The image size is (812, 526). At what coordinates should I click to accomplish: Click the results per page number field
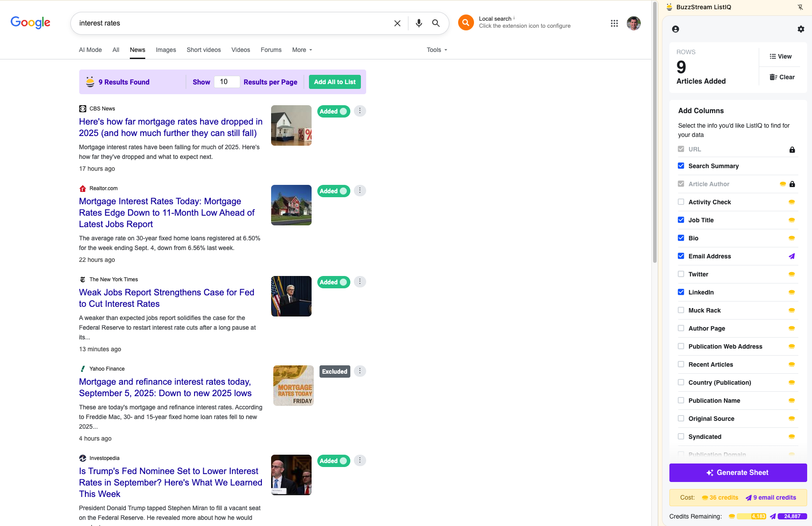tap(227, 82)
